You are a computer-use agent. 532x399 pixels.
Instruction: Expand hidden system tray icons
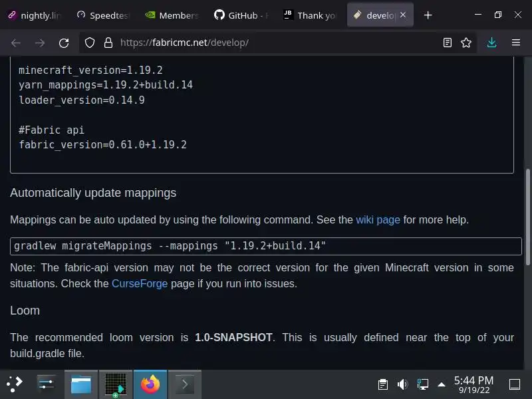coord(442,384)
